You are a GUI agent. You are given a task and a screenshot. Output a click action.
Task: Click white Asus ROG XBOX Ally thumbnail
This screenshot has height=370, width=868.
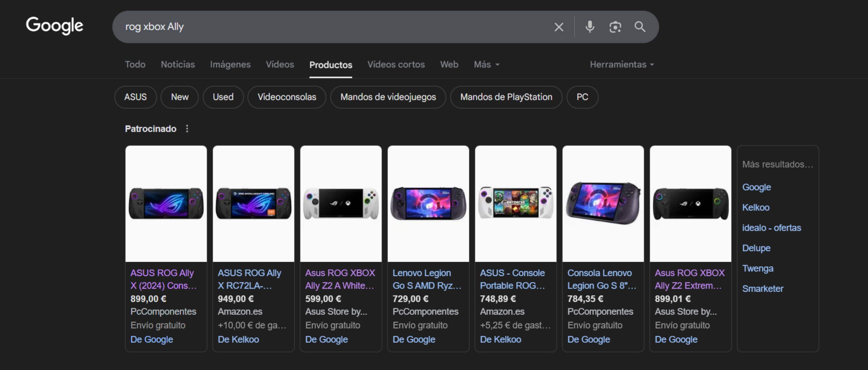(x=341, y=204)
